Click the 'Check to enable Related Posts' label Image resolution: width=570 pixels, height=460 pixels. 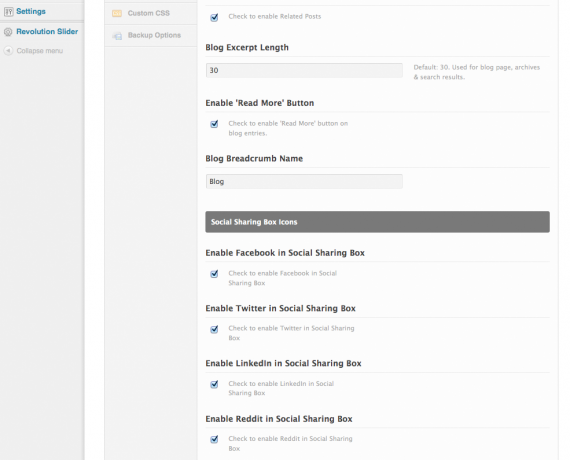point(275,16)
